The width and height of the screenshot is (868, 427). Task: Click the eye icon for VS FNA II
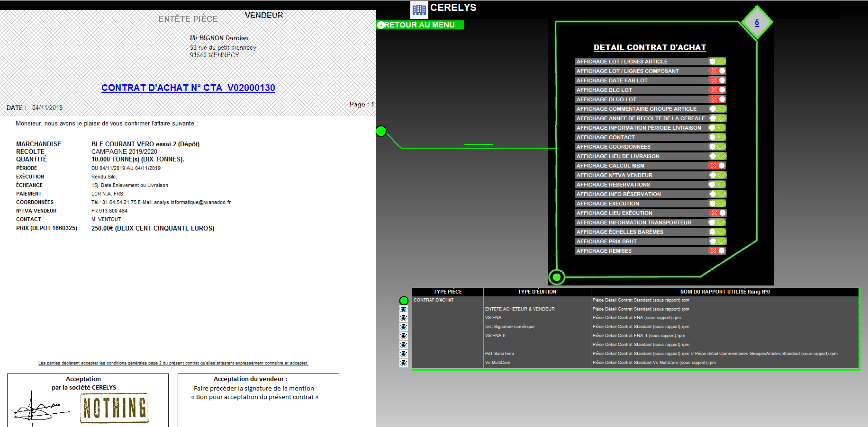(x=403, y=335)
